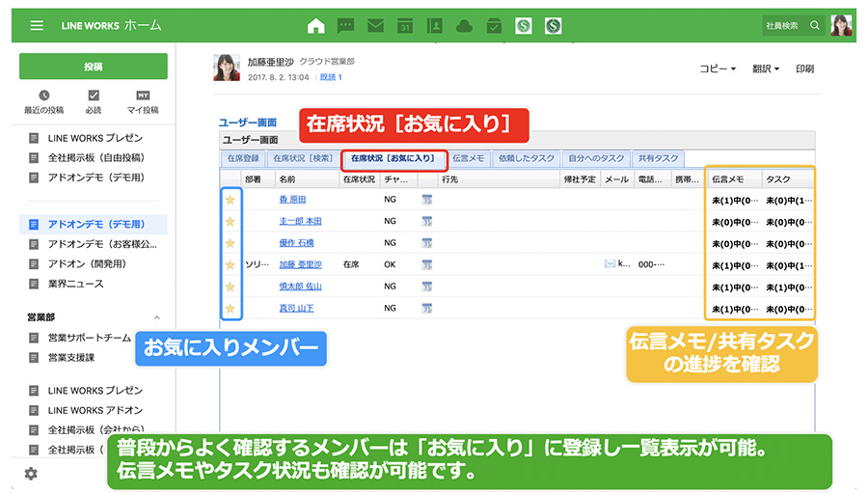
Task: Open the hamburger menu in the header
Action: pyautogui.click(x=37, y=25)
